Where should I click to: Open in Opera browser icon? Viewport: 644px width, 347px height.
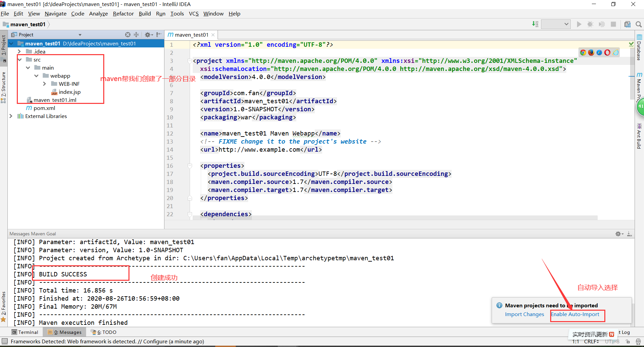click(x=607, y=52)
